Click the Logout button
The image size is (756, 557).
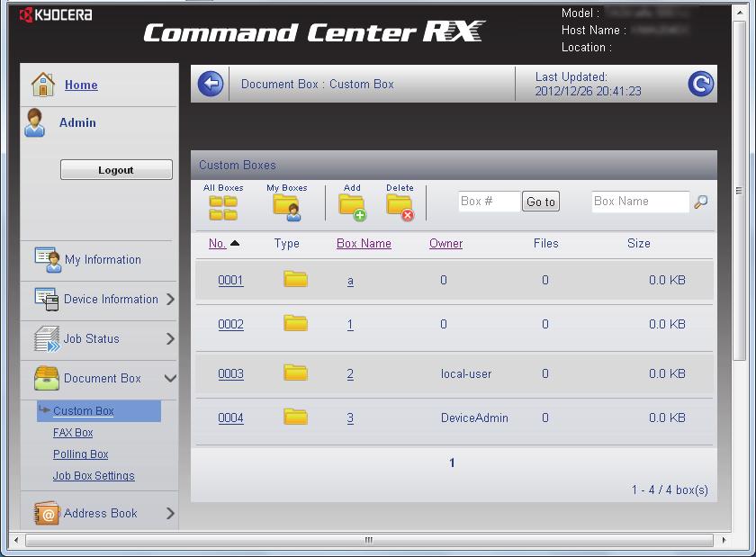pyautogui.click(x=116, y=170)
